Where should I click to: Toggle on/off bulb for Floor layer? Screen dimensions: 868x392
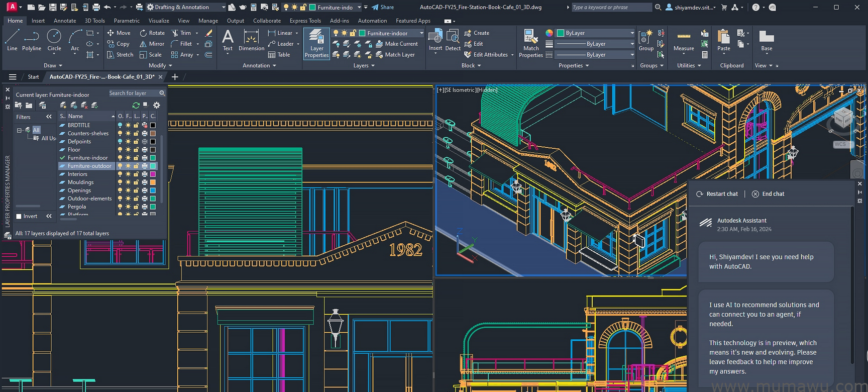coord(120,150)
